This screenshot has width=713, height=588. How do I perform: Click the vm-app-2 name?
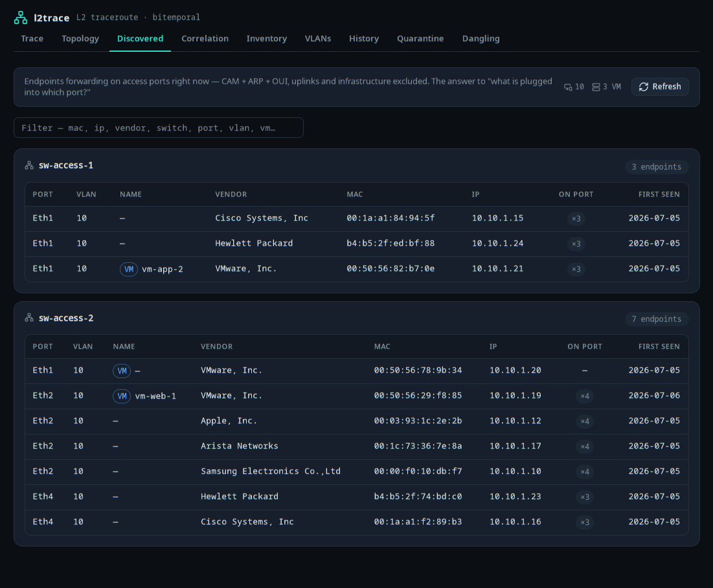coord(163,269)
